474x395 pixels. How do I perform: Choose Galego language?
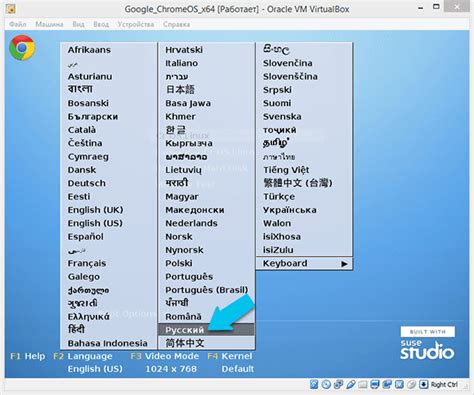[x=84, y=277]
